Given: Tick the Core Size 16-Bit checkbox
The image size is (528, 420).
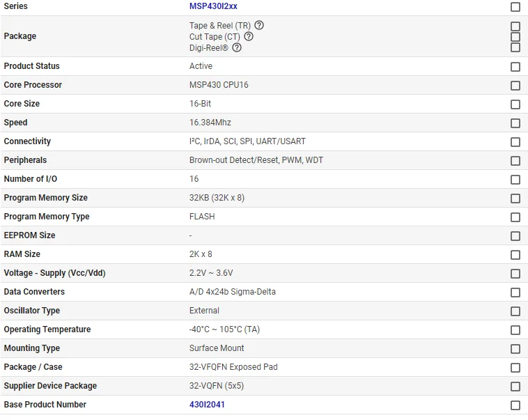Looking at the screenshot, I should tap(515, 104).
